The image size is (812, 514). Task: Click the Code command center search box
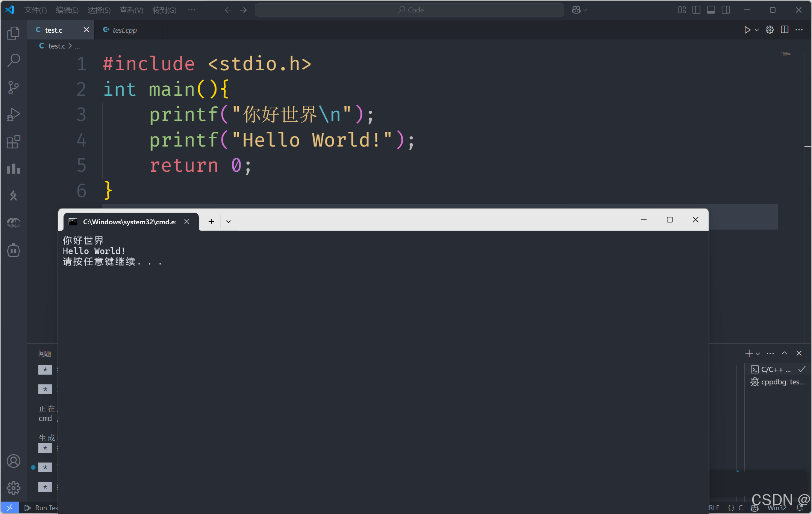tap(409, 10)
